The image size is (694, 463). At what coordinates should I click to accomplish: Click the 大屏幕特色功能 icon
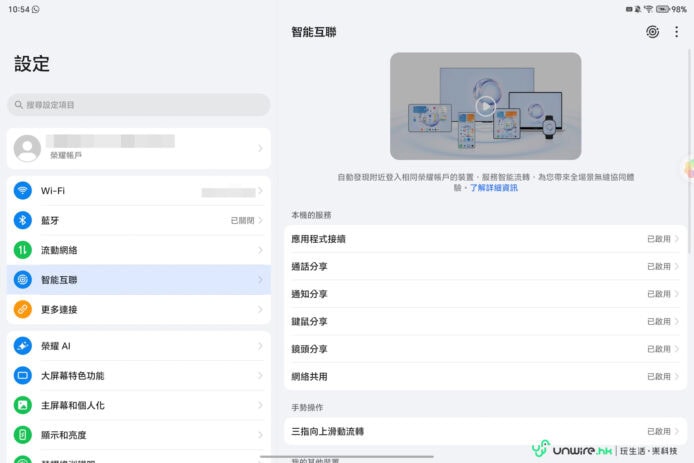pos(23,376)
